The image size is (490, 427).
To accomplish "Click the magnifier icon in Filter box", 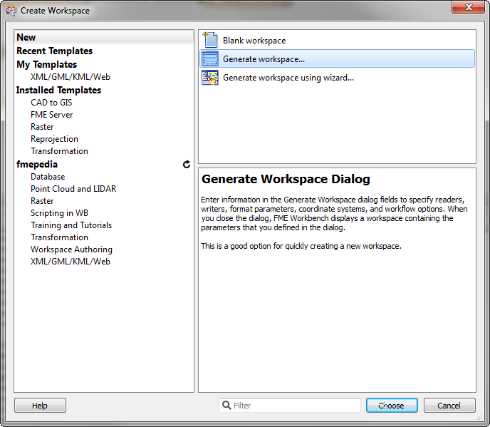I will pyautogui.click(x=227, y=405).
